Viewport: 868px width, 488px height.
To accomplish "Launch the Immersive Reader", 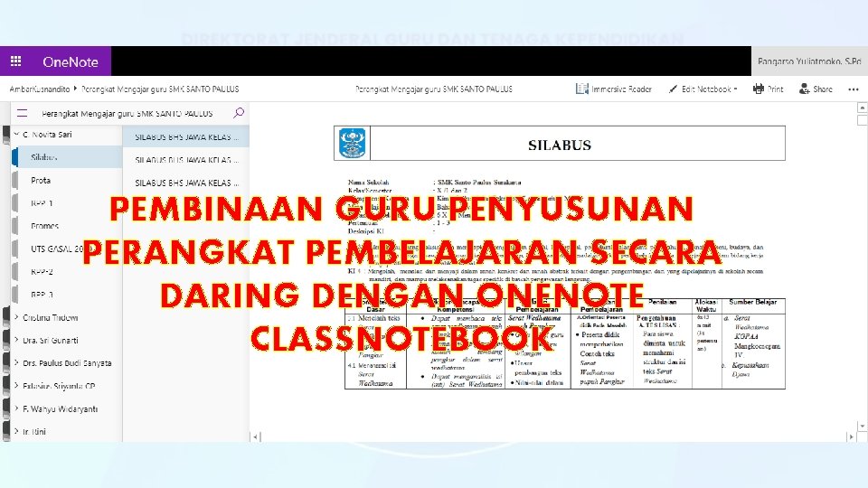I will [x=614, y=89].
